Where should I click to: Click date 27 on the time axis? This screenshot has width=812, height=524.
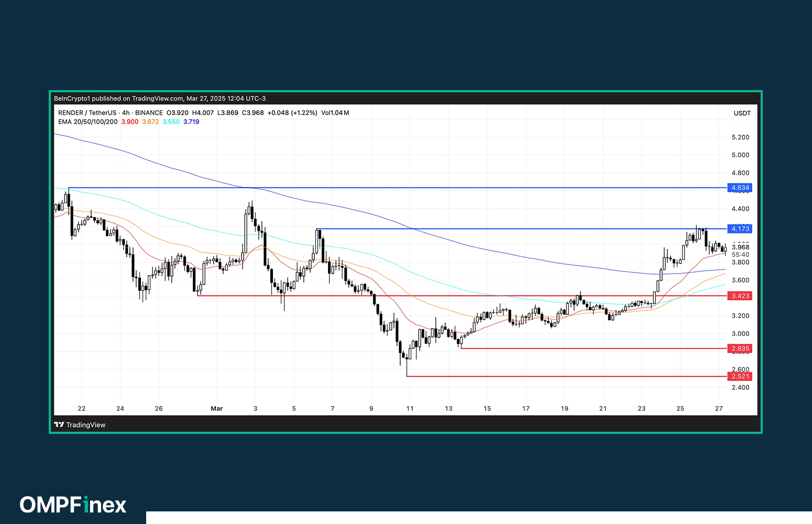click(x=719, y=409)
